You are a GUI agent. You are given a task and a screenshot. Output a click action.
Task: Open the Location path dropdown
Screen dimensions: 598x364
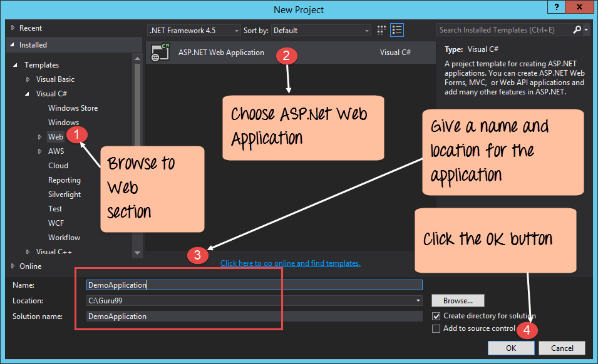(x=418, y=301)
